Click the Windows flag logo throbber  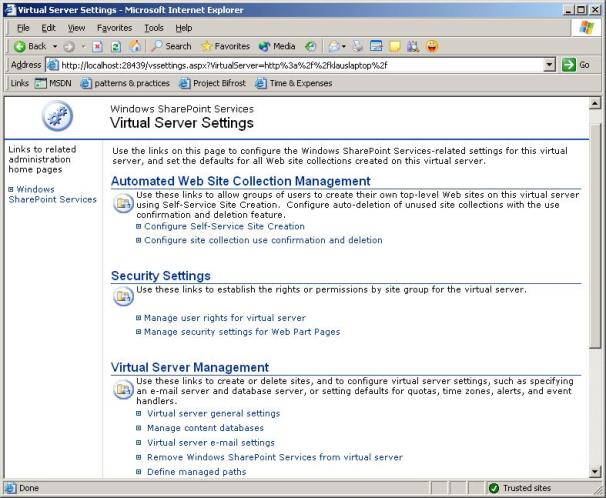click(586, 28)
